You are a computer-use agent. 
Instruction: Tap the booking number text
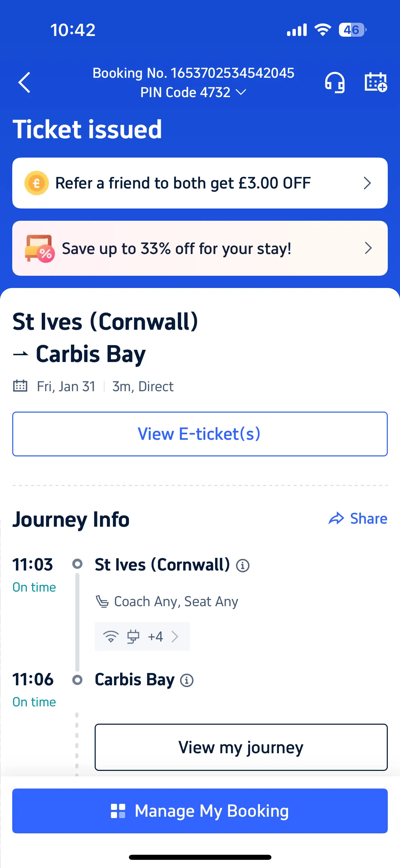pyautogui.click(x=193, y=73)
